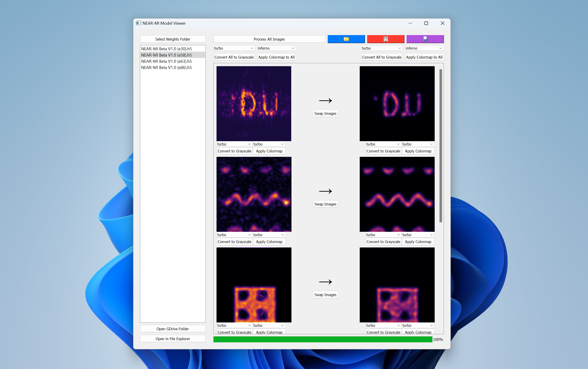Apply Colormap to All on the right side
The width and height of the screenshot is (588, 369).
click(424, 57)
